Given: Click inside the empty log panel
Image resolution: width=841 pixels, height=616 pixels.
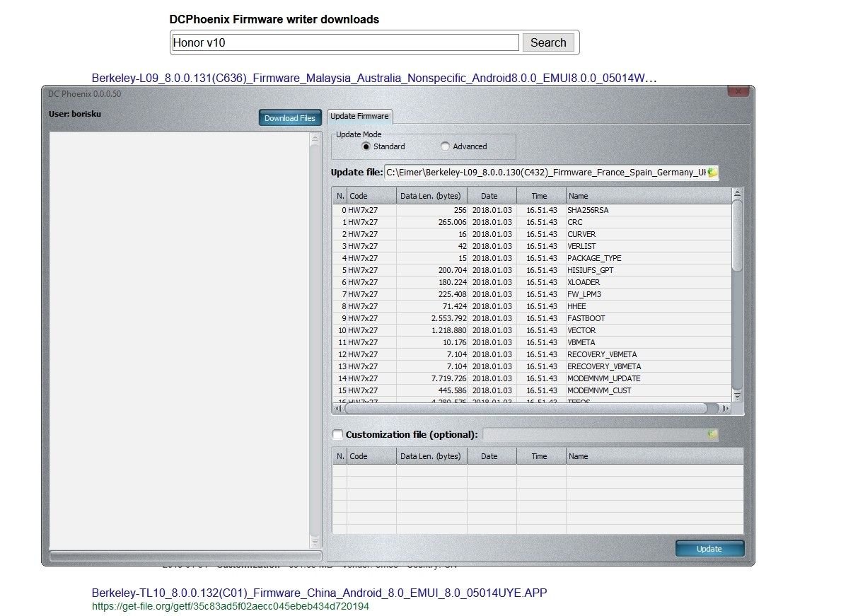Looking at the screenshot, I should [x=179, y=340].
